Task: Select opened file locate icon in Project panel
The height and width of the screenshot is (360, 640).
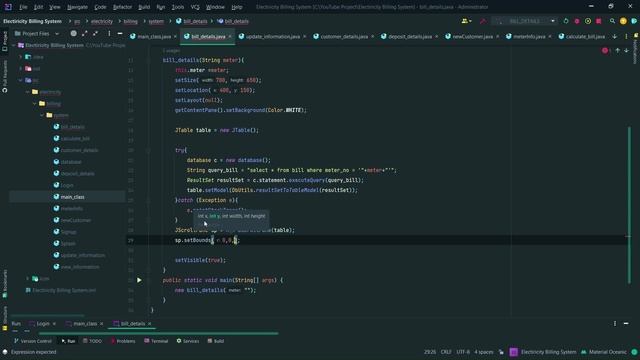Action: [73, 33]
